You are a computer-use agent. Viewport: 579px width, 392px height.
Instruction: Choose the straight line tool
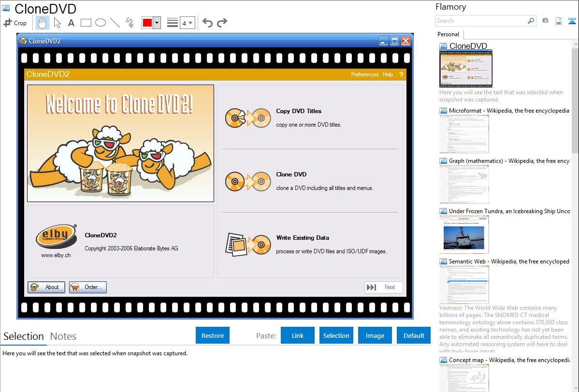click(x=115, y=23)
